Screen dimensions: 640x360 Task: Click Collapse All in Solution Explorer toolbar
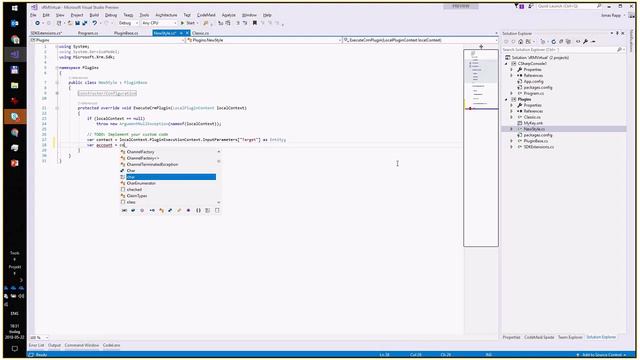561,42
